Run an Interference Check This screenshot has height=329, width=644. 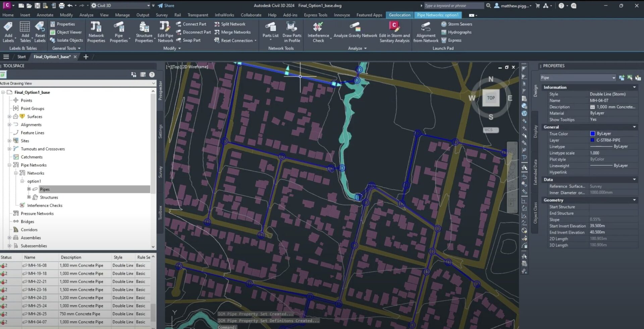pos(318,32)
